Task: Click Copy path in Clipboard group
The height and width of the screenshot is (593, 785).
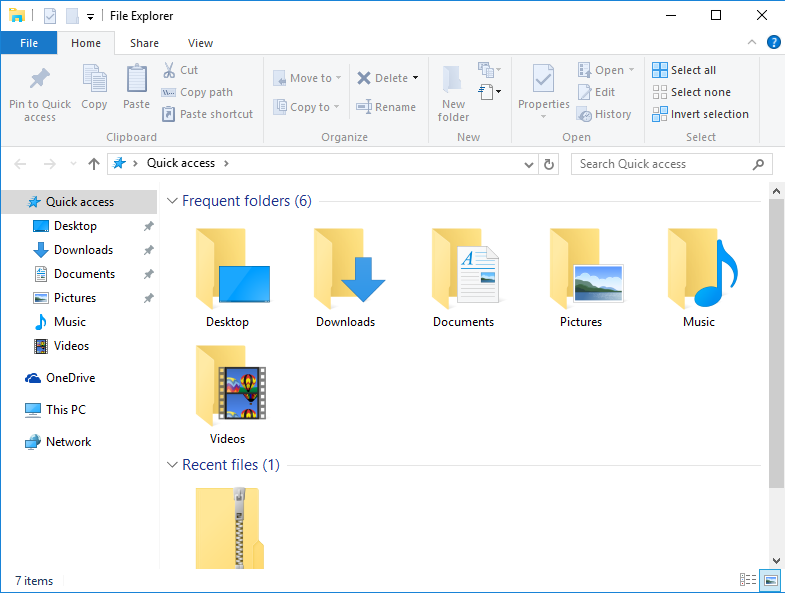Action: click(x=197, y=92)
